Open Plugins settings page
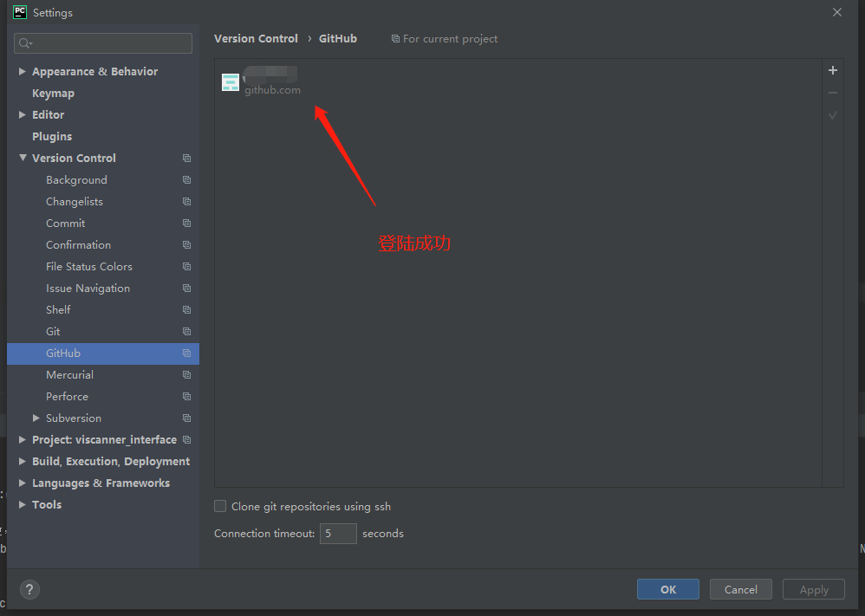 pos(52,136)
